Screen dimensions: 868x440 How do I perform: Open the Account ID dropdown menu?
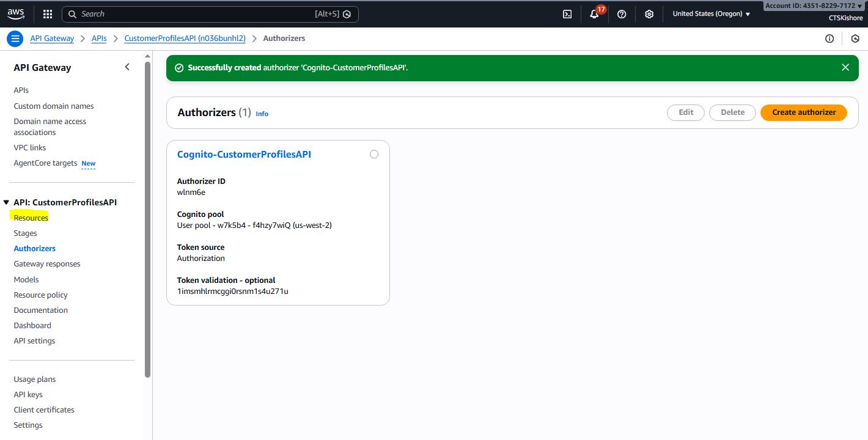pos(814,5)
